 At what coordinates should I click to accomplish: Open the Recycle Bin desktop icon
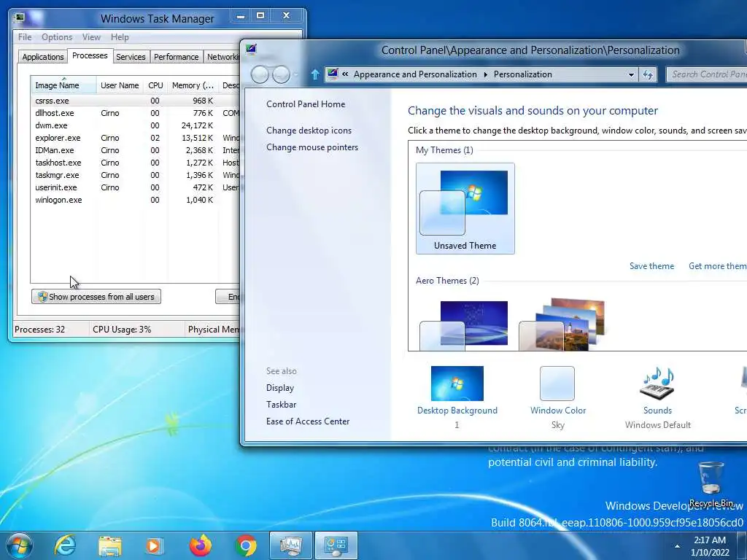coord(711,484)
